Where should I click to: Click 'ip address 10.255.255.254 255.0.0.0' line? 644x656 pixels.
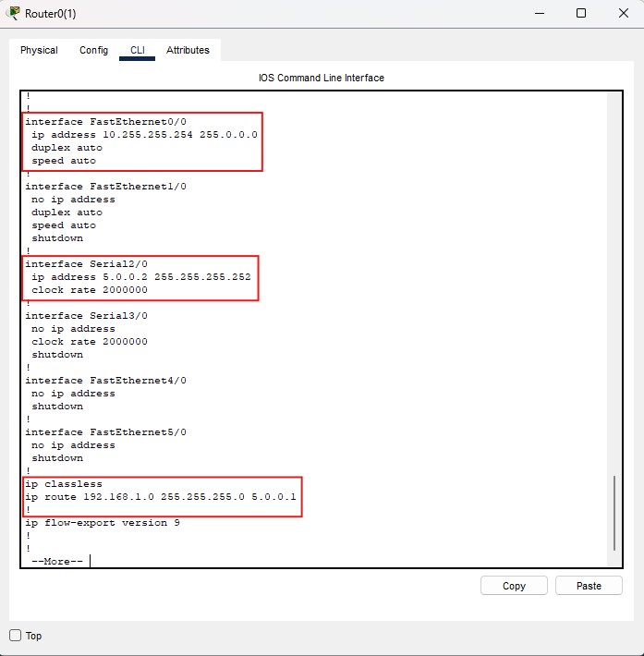[x=144, y=135]
